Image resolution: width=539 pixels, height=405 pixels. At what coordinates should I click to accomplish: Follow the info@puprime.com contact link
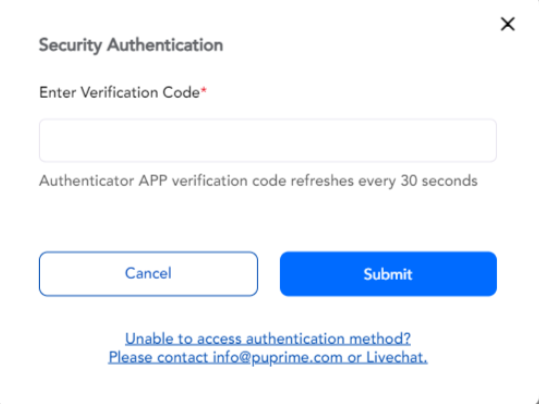[277, 358]
